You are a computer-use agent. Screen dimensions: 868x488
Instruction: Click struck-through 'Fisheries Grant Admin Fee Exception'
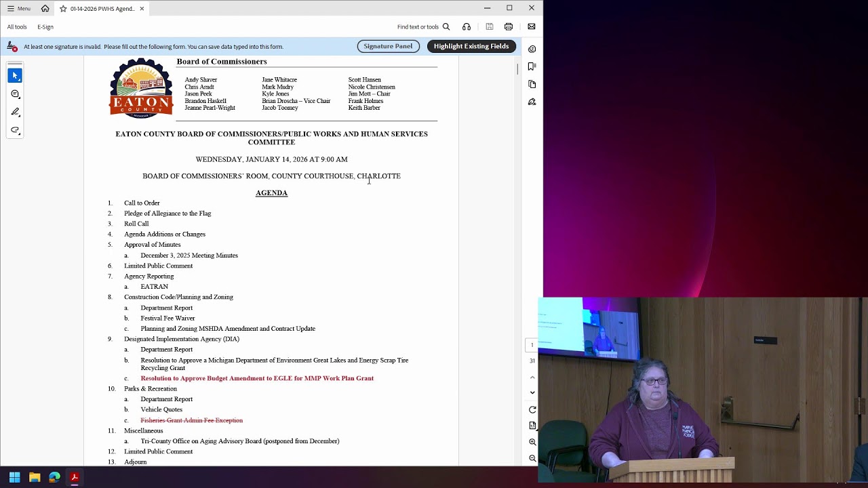(x=191, y=420)
